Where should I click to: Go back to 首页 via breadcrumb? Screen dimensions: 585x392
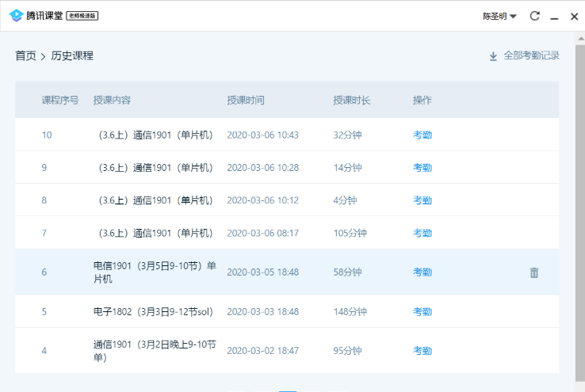[x=25, y=55]
